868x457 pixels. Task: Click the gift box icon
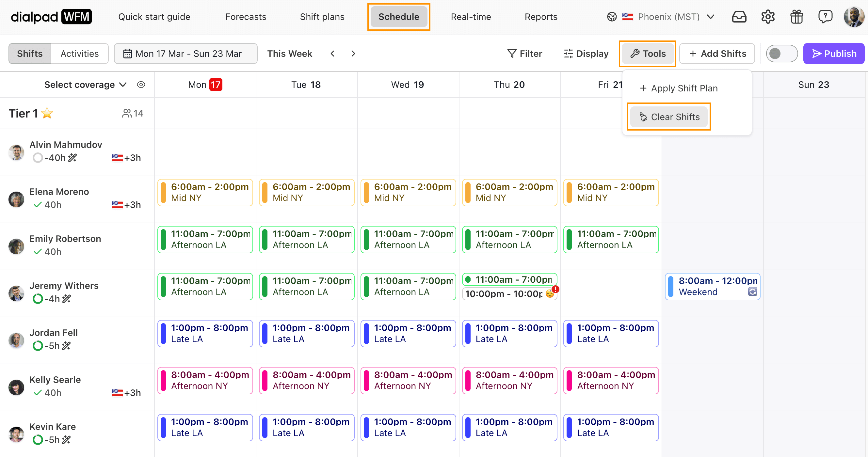pyautogui.click(x=796, y=17)
